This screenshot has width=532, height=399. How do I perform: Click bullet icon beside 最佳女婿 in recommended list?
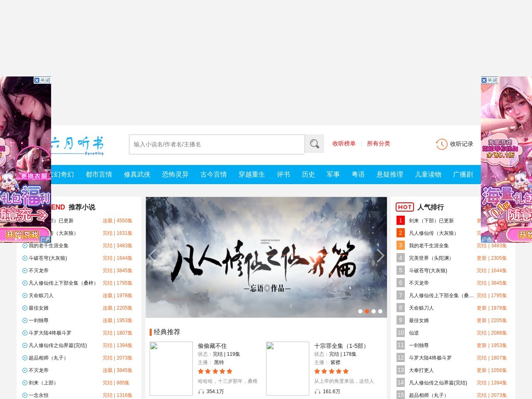25,308
